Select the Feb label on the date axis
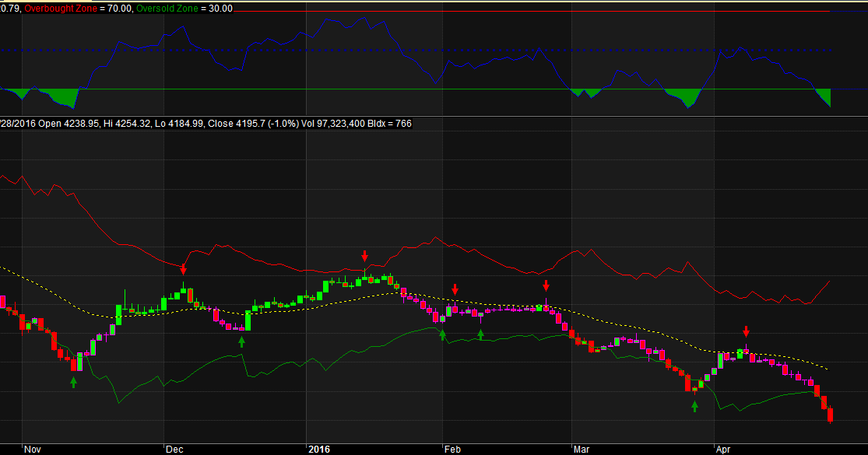The image size is (868, 455). pos(452,449)
